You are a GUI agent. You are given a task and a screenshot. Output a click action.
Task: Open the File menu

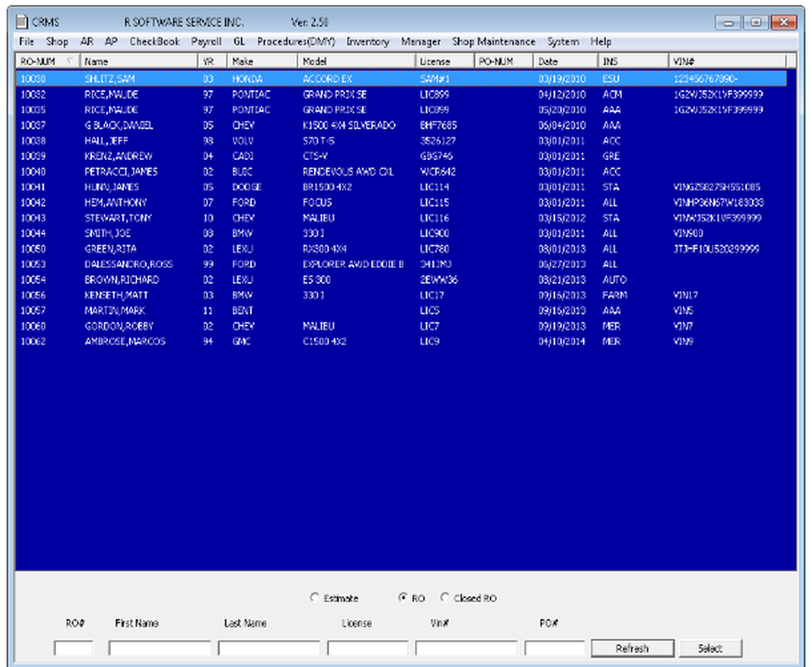coord(27,41)
